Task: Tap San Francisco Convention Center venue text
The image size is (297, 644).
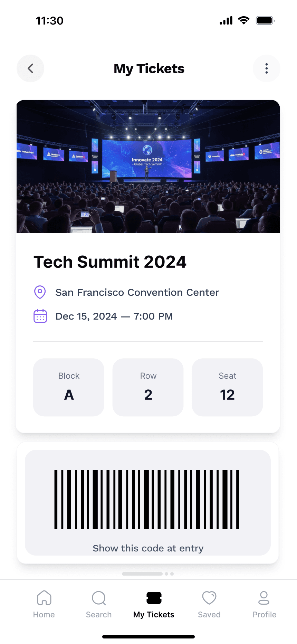Action: click(137, 292)
